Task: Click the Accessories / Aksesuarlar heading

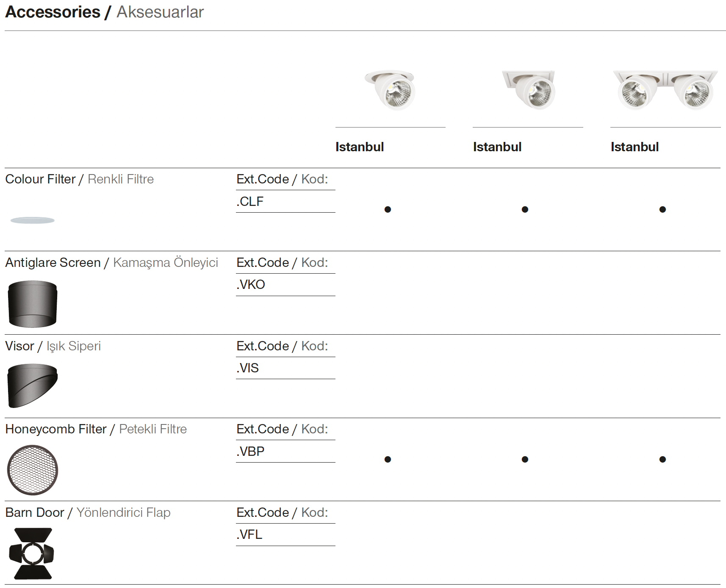Action: pos(104,12)
